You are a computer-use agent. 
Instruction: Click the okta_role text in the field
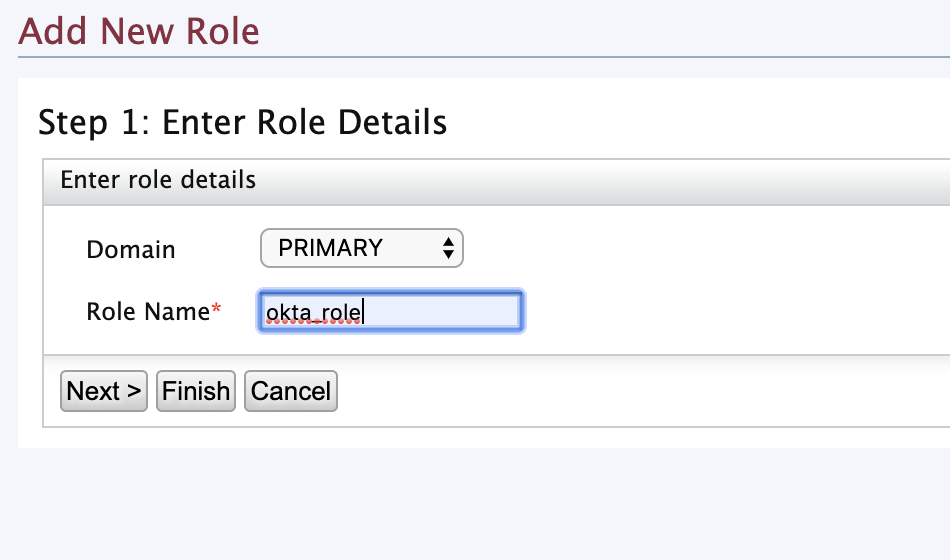pyautogui.click(x=312, y=313)
